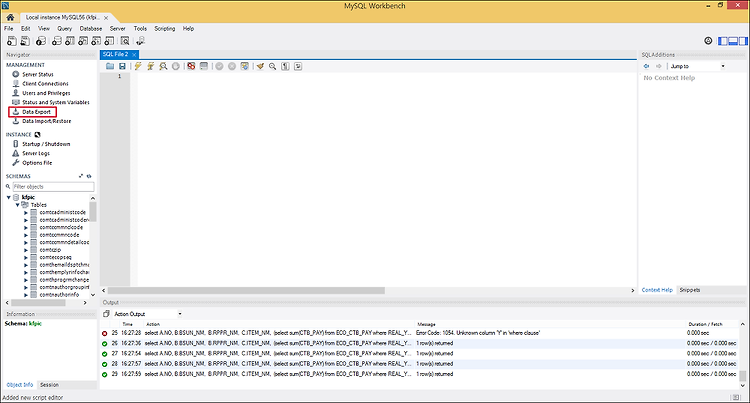
Task: Click the commit transaction checkmark icon
Action: [219, 66]
